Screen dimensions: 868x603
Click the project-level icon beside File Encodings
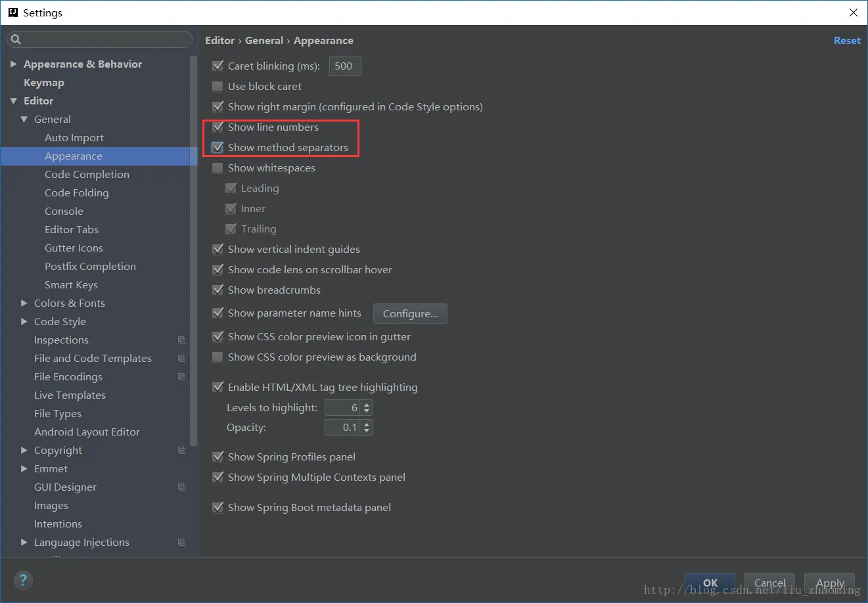coord(182,377)
